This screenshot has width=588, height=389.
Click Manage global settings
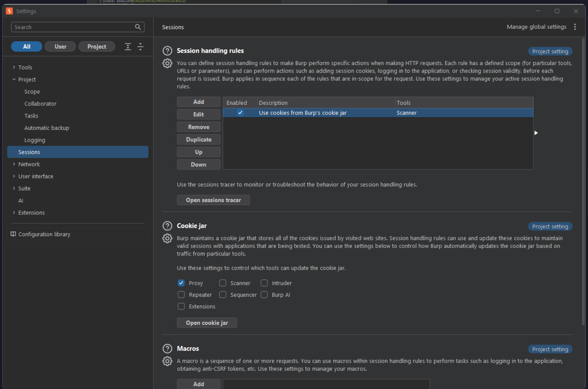[x=537, y=27]
